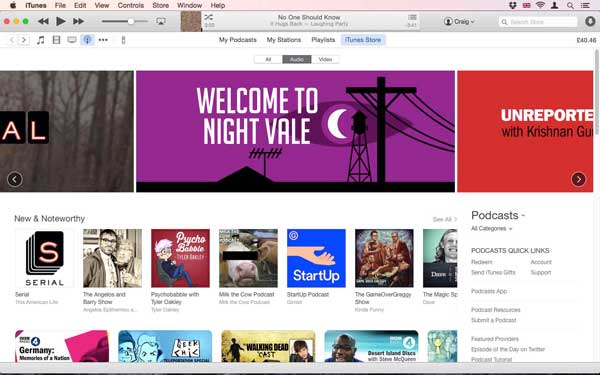Viewport: 600px width, 375px height.
Task: Open the downloads arrow icon
Action: click(590, 21)
